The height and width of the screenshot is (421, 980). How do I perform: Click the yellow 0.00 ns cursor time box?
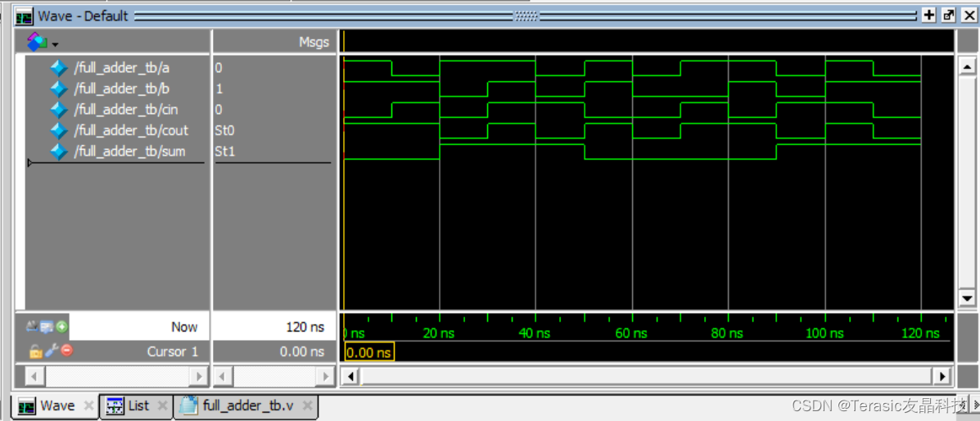pyautogui.click(x=369, y=352)
